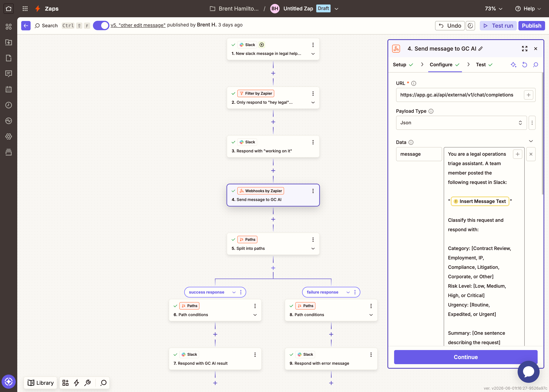
Task: Insert data with plus in message value
Action: (518, 154)
